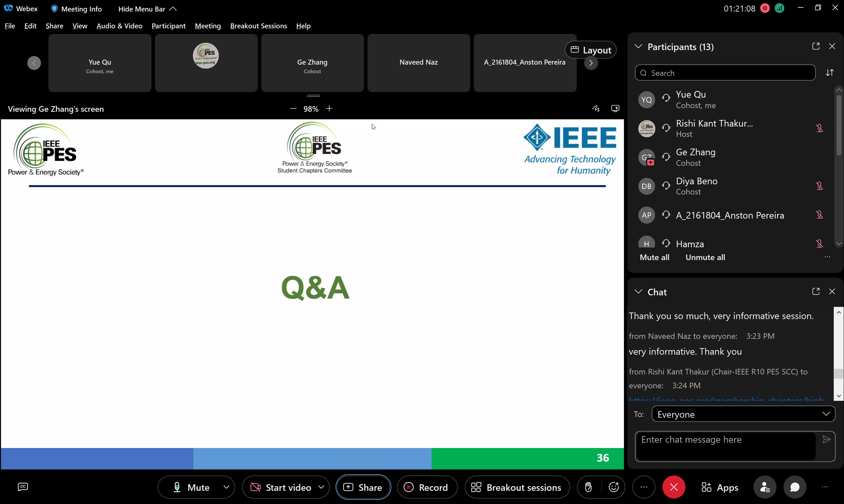Screen dimensions: 844x504
Task: Click Share button in control bar
Action: (363, 487)
